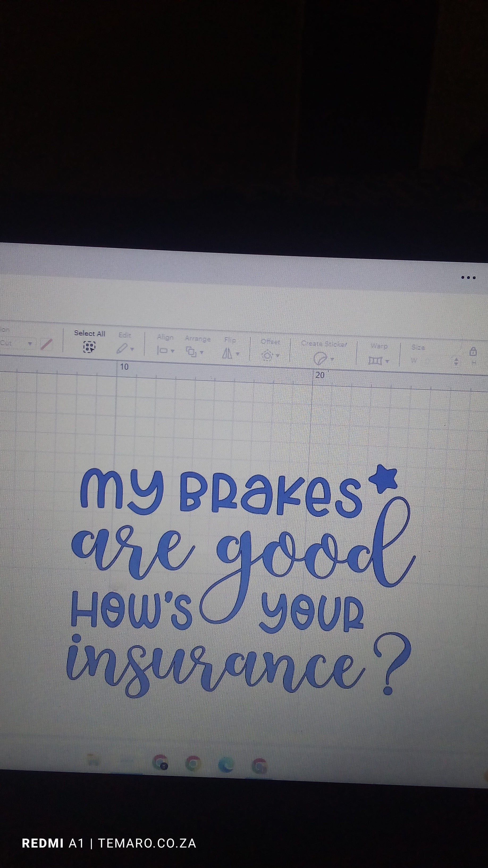
Task: Open the Edit pencil menu
Action: 125,348
